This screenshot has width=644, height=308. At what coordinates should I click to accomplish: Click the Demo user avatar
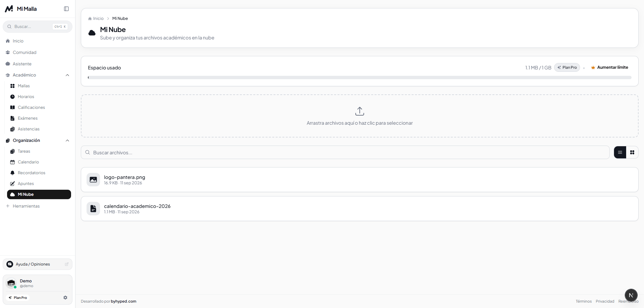tap(11, 283)
